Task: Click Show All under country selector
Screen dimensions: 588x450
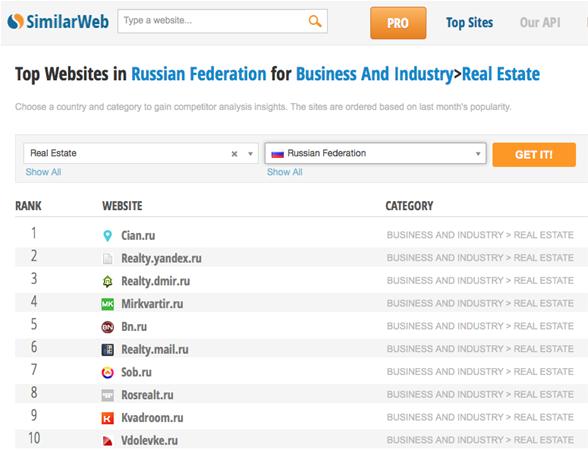Action: point(285,172)
